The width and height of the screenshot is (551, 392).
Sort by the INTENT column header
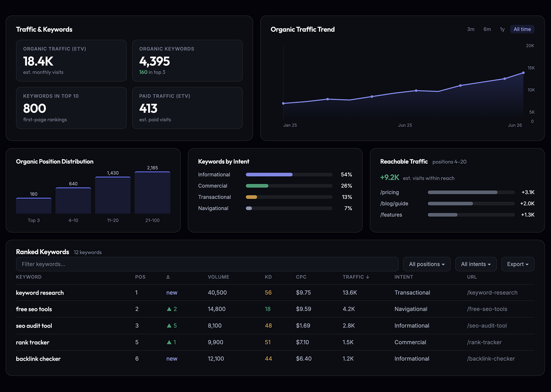(404, 277)
